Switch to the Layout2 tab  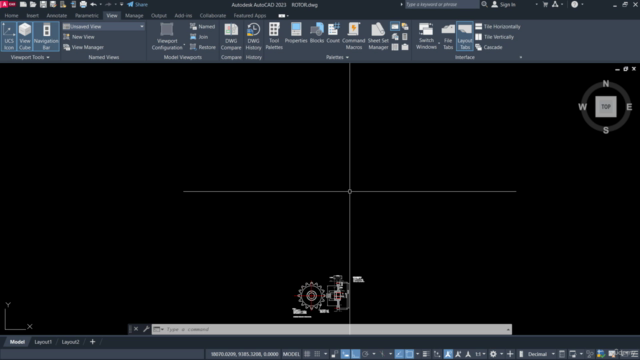70,342
